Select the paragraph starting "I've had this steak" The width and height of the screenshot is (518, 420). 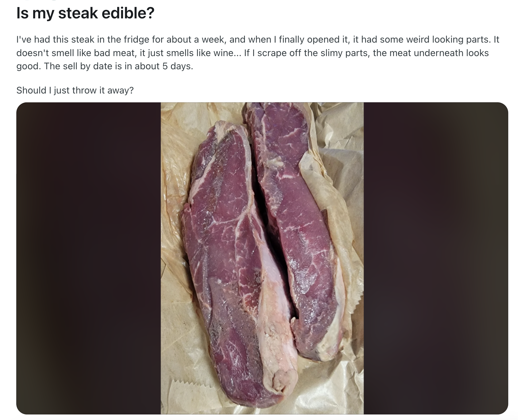[258, 53]
